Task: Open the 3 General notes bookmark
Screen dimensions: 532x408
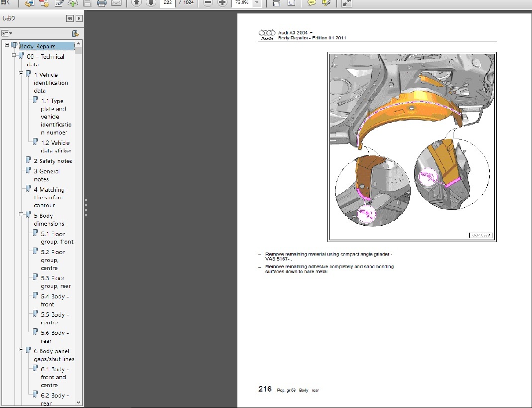Action: click(x=47, y=175)
